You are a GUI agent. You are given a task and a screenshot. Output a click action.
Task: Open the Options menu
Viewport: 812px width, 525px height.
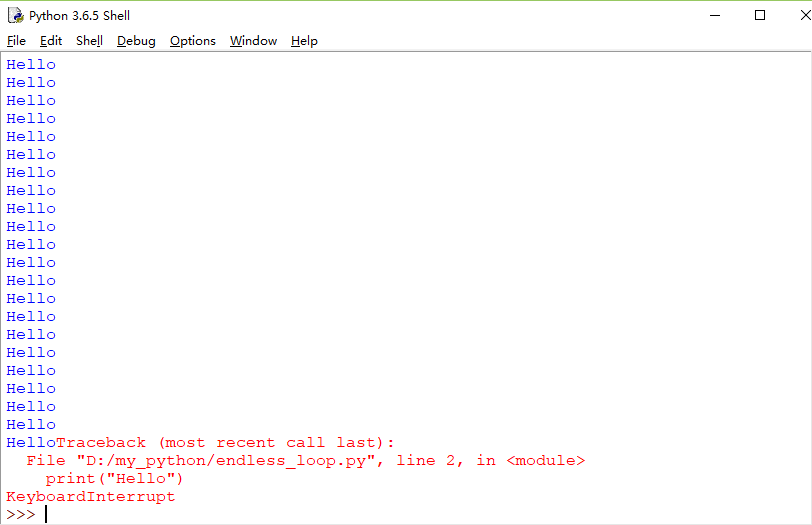[193, 41]
